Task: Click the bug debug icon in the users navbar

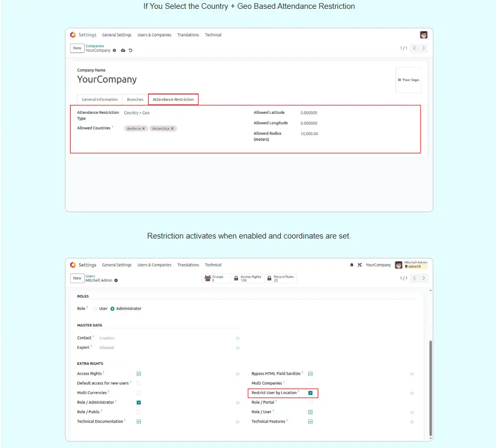Action: [x=352, y=265]
